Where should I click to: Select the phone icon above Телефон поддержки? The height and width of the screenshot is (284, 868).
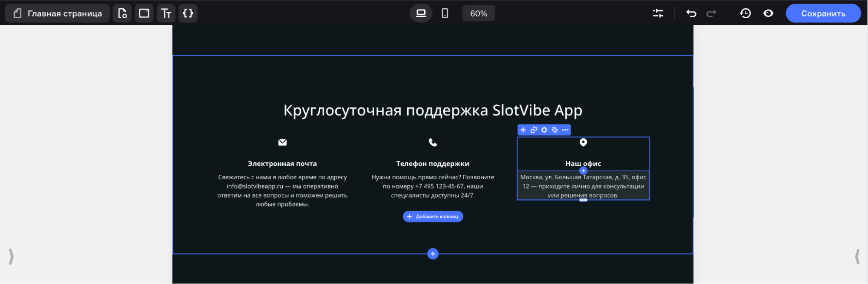coord(433,142)
